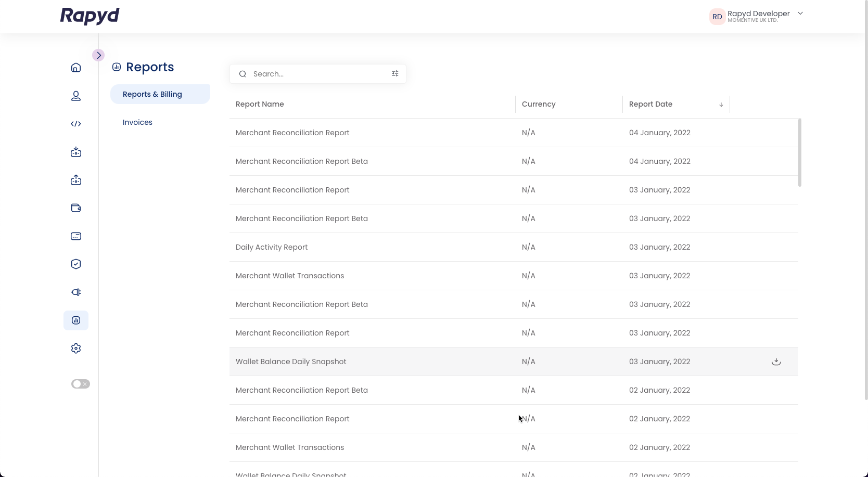Open the plugin icon in the sidebar

coord(76,292)
